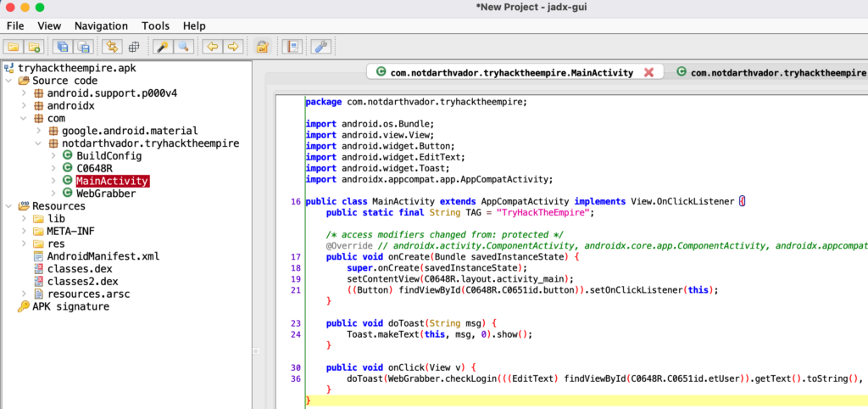Click the Source code folder icon

(23, 81)
